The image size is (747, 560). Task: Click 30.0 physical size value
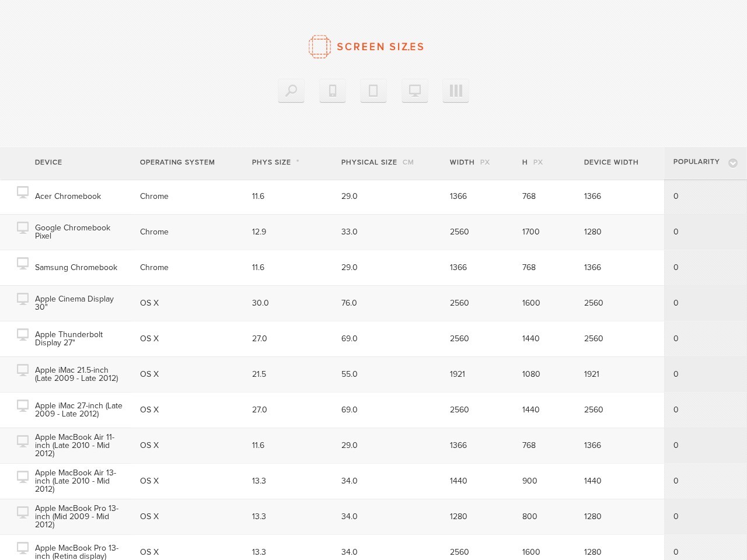(260, 303)
